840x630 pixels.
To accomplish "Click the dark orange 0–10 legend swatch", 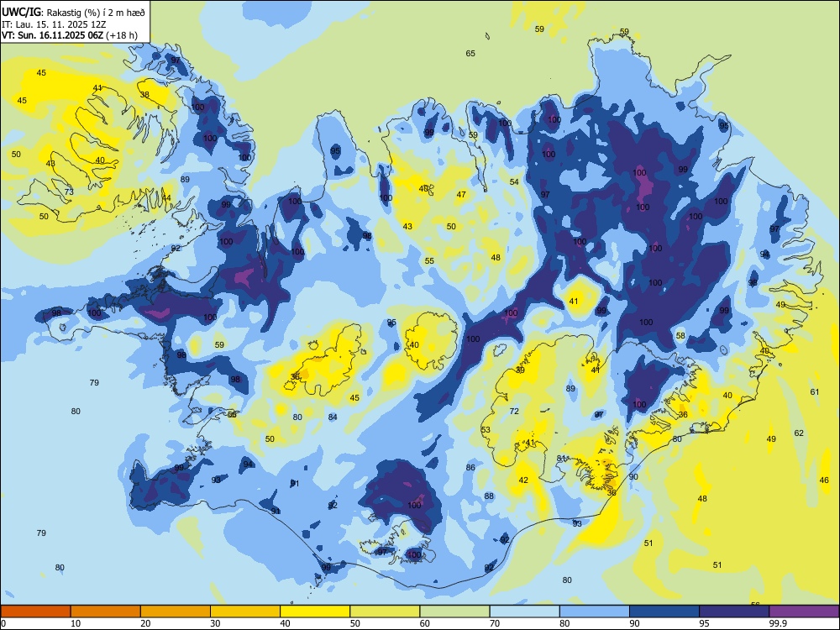I will click(x=35, y=612).
